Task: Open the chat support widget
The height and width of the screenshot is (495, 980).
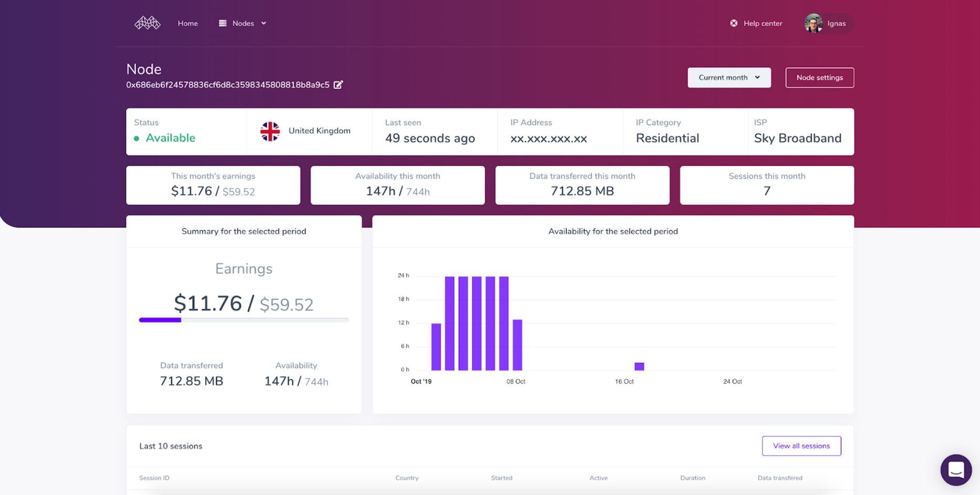Action: click(955, 470)
